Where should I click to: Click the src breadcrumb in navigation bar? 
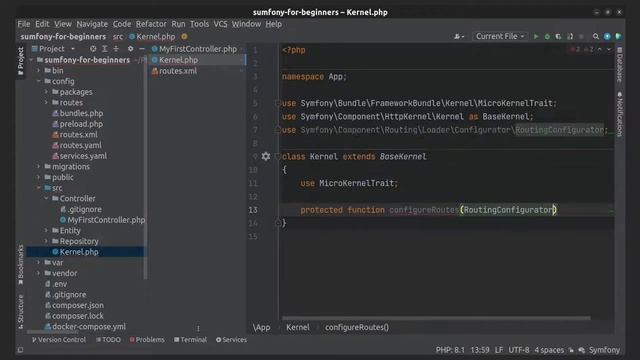[118, 37]
